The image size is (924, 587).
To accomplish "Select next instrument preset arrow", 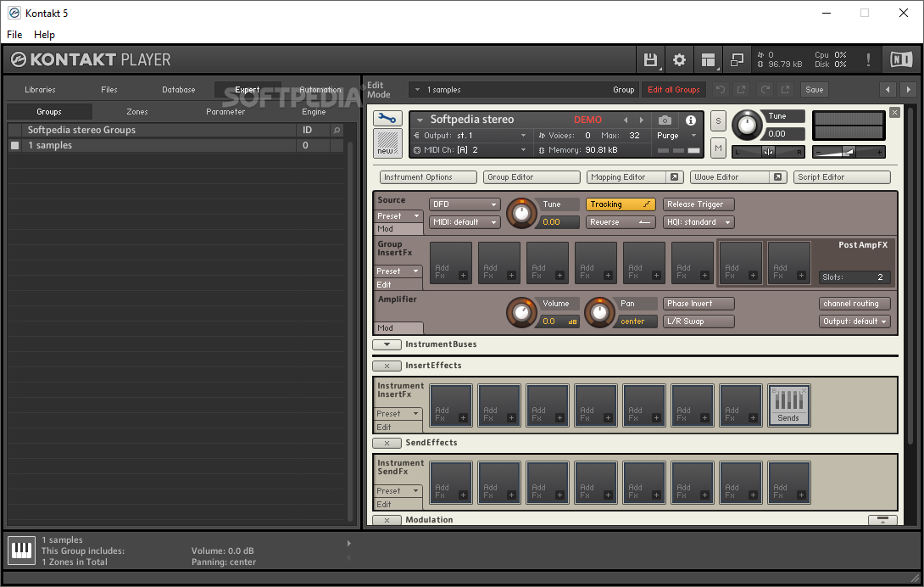I will [642, 120].
